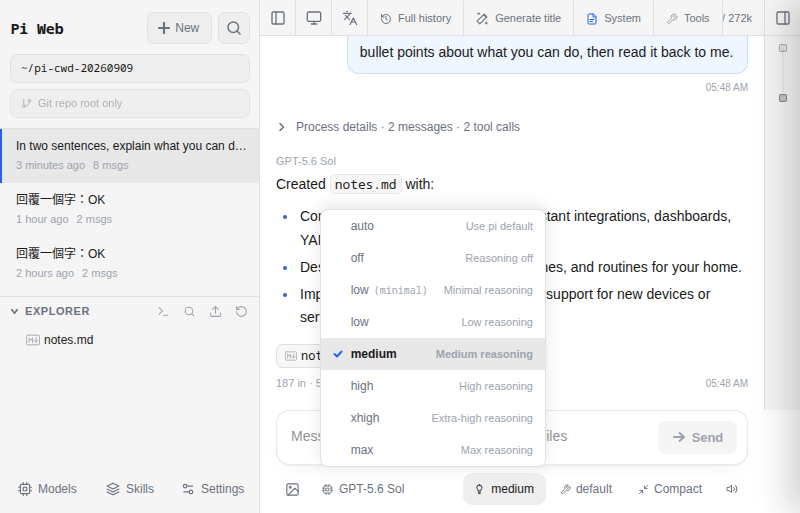Click the translate icon in toolbar
This screenshot has width=800, height=513.
click(349, 18)
